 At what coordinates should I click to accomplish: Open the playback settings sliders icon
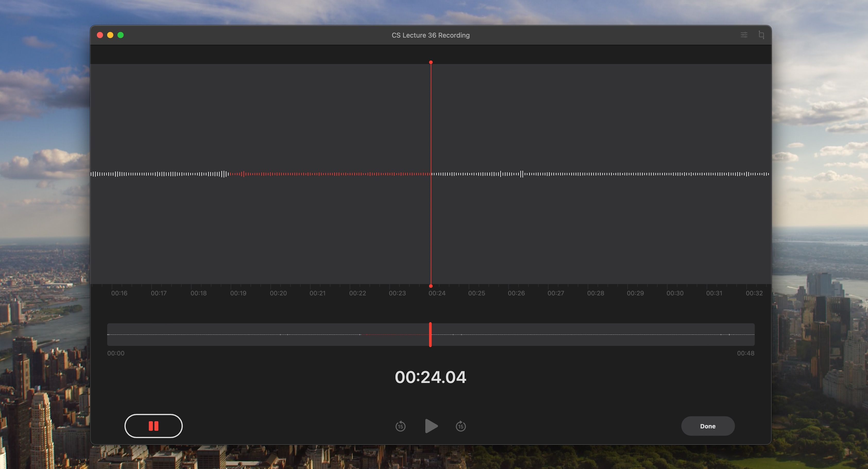[744, 35]
